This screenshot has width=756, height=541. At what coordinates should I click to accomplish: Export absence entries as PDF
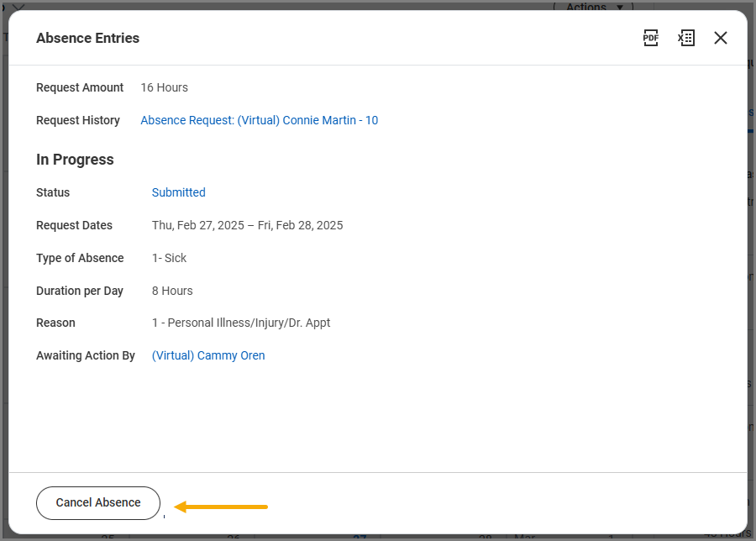[651, 38]
